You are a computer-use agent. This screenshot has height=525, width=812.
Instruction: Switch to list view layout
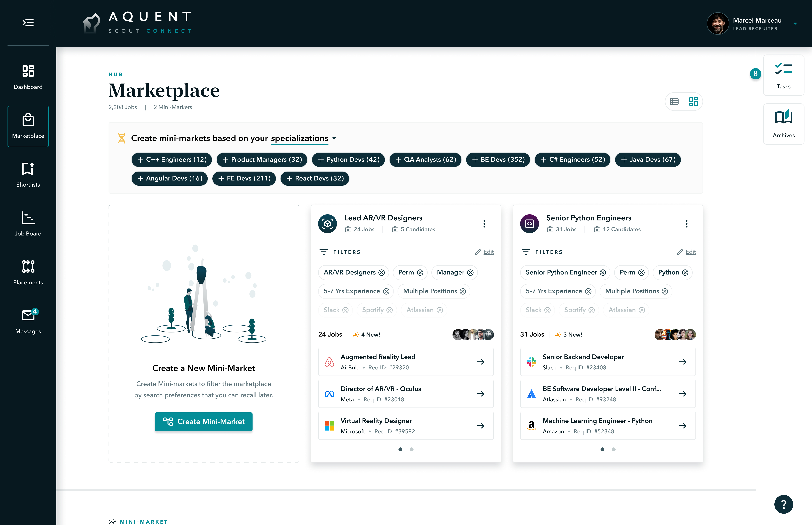674,102
